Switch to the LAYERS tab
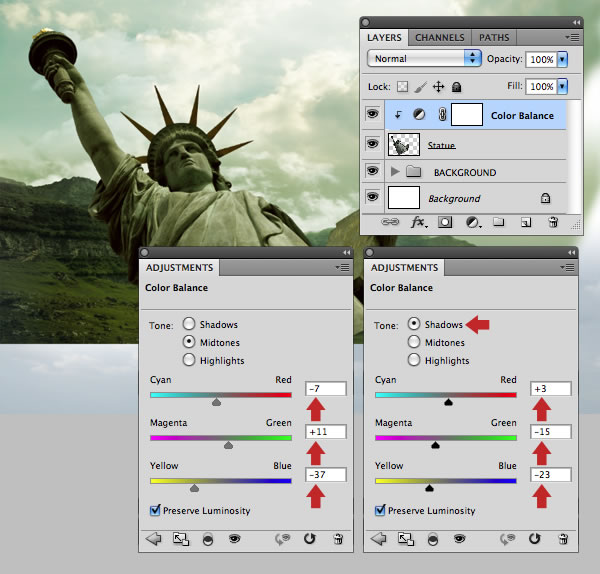600x574 pixels. click(x=384, y=38)
